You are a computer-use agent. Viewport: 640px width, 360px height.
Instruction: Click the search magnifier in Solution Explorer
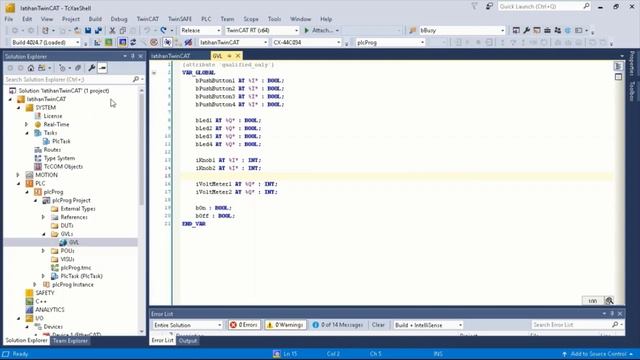point(136,79)
